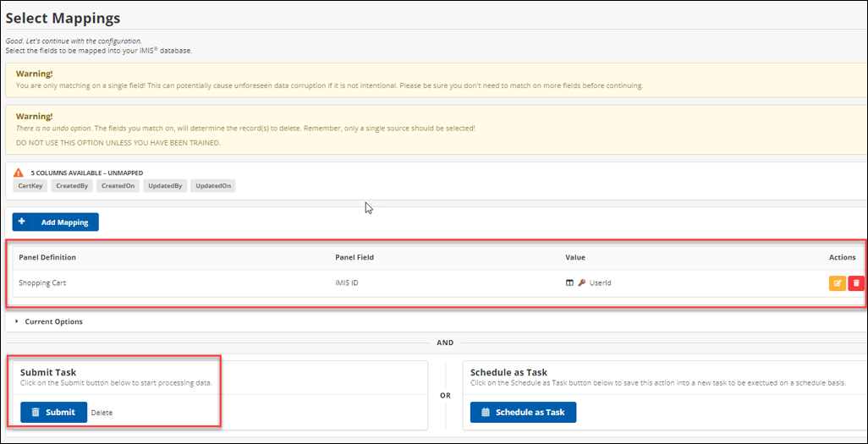Click the Value column header
Screen dimensions: 868x444
click(x=575, y=257)
